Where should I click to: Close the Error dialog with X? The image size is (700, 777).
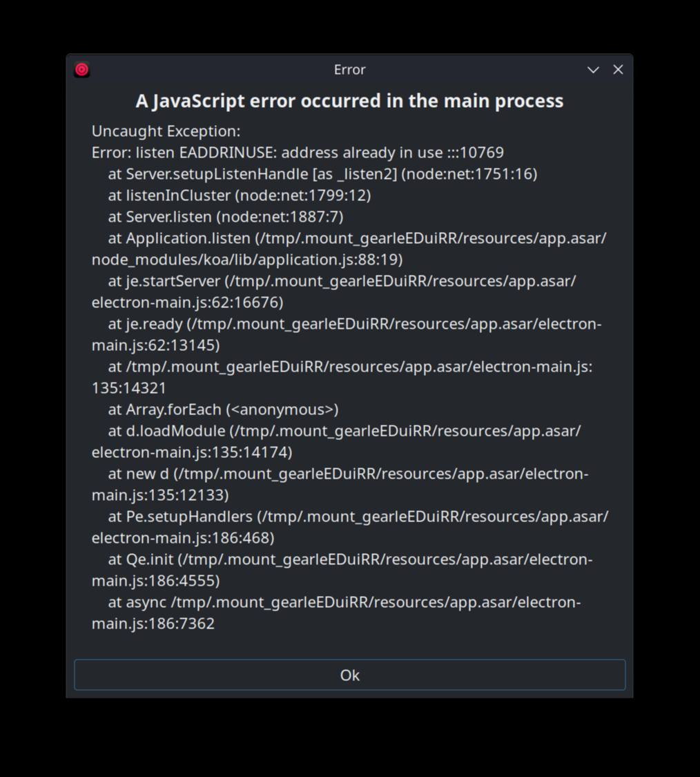click(618, 70)
